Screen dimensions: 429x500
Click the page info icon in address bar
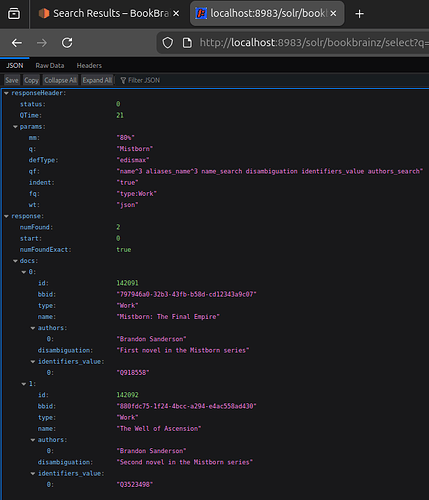pyautogui.click(x=187, y=43)
